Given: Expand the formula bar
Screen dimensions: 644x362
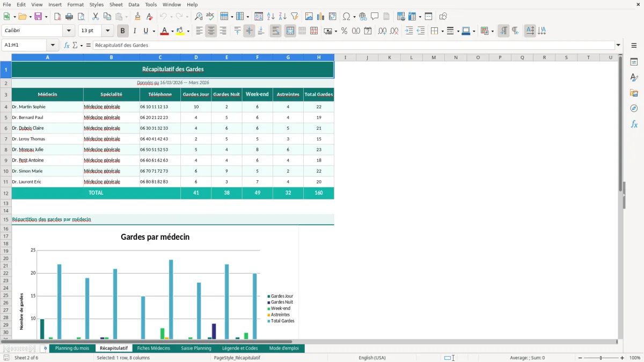Looking at the screenshot, I should tap(618, 45).
